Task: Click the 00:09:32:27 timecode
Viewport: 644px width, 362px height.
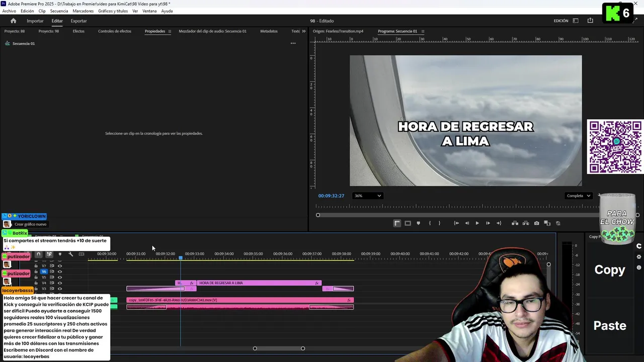Action: [331, 196]
